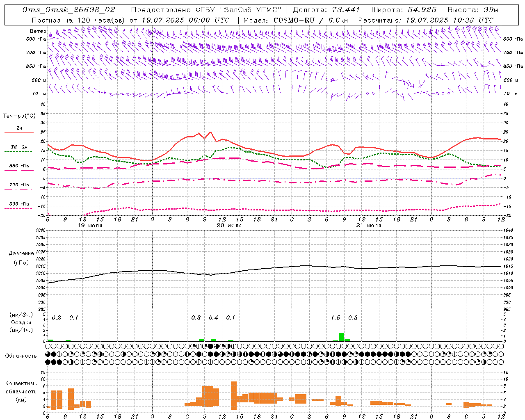Screen dimensions: 525x420
Task: Click the date label 19 июля
Action: click(90, 226)
